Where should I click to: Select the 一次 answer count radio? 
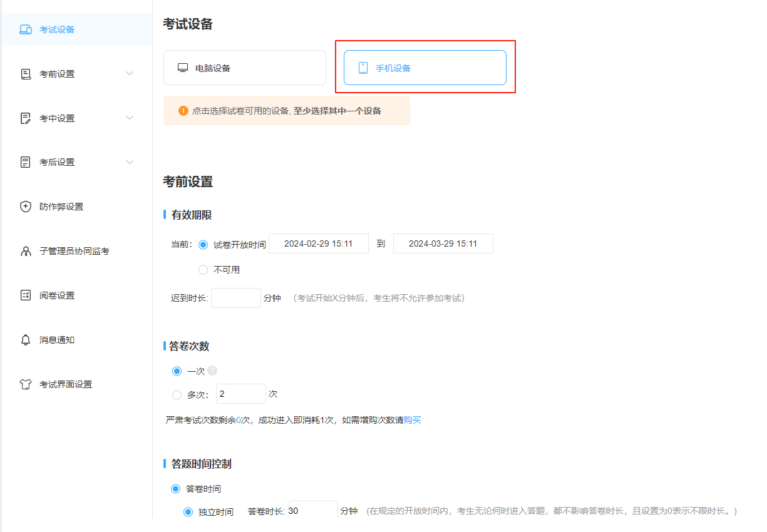177,371
